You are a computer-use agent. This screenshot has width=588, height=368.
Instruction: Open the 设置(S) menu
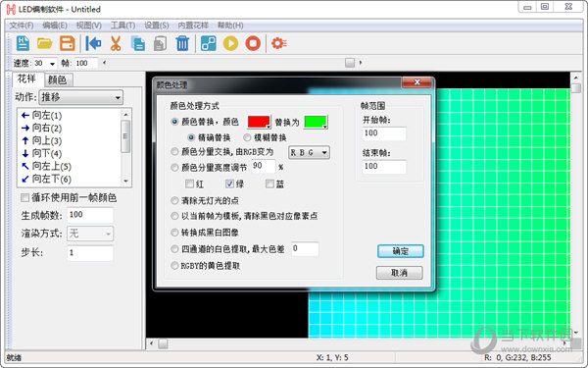pyautogui.click(x=157, y=26)
